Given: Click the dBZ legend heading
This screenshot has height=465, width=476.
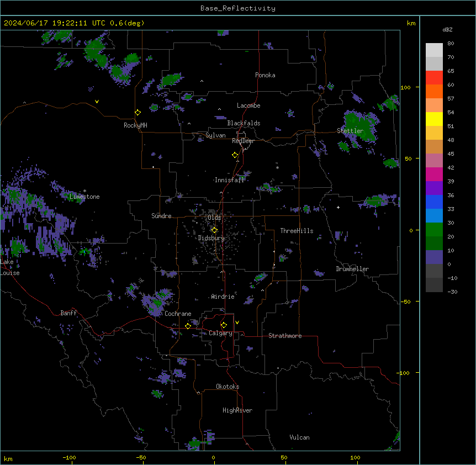Looking at the screenshot, I should [447, 30].
